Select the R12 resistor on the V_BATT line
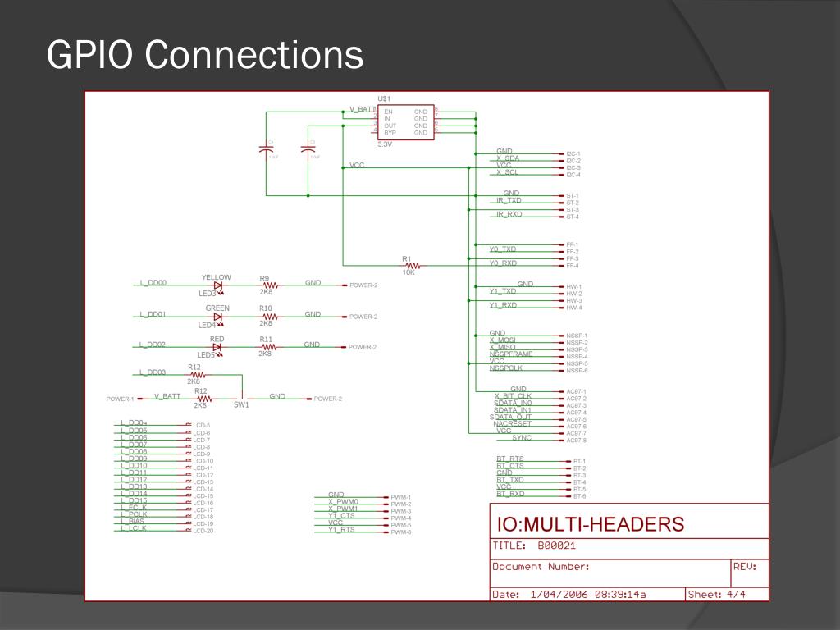Image resolution: width=840 pixels, height=630 pixels. point(204,399)
